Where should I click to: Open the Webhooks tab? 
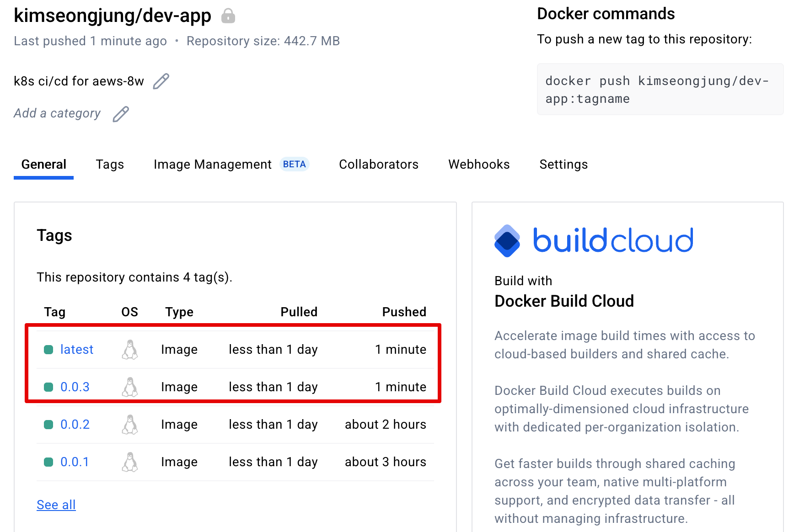(x=479, y=165)
